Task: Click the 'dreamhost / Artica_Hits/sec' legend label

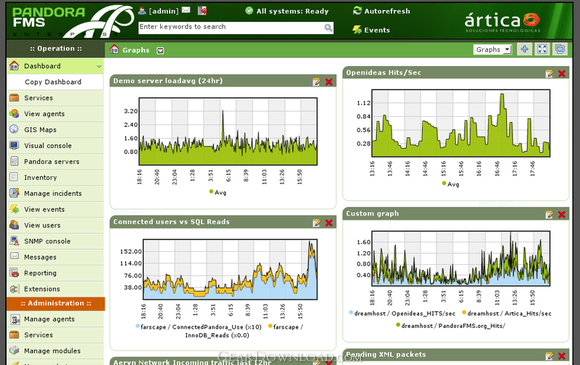Action: click(509, 314)
